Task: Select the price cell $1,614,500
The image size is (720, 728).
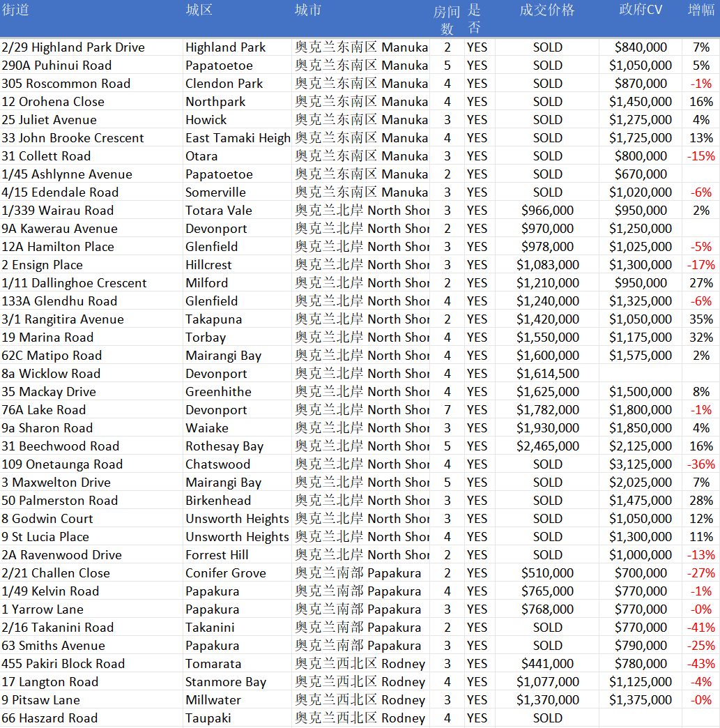Action: [548, 373]
